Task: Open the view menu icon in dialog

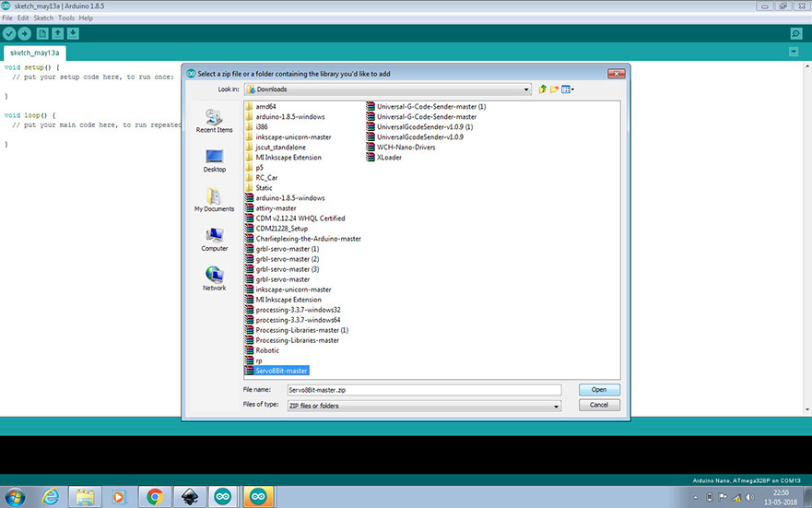Action: 568,89
